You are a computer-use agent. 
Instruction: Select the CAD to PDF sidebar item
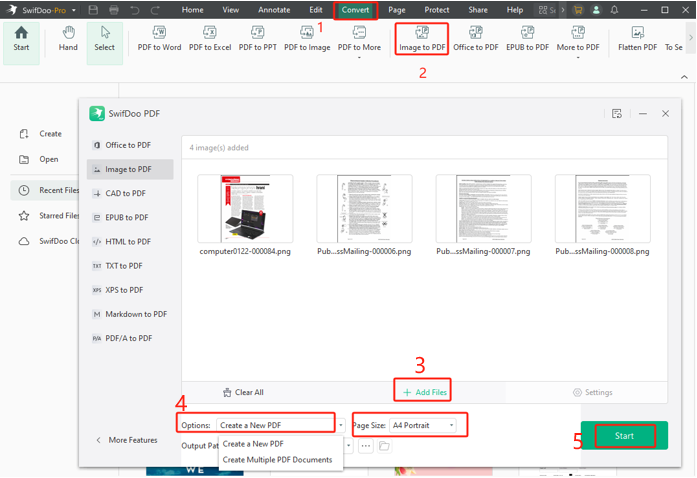pos(126,194)
